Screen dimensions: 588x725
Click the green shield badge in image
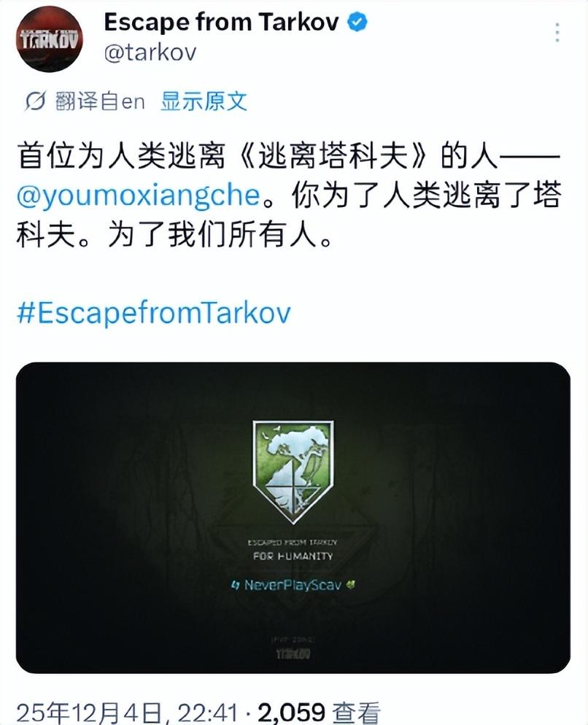[x=293, y=472]
